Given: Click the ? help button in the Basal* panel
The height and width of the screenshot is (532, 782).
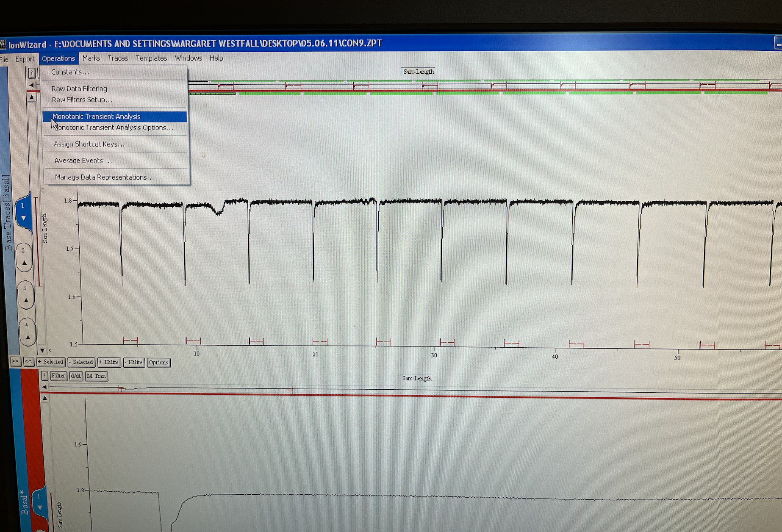Looking at the screenshot, I should (44, 376).
